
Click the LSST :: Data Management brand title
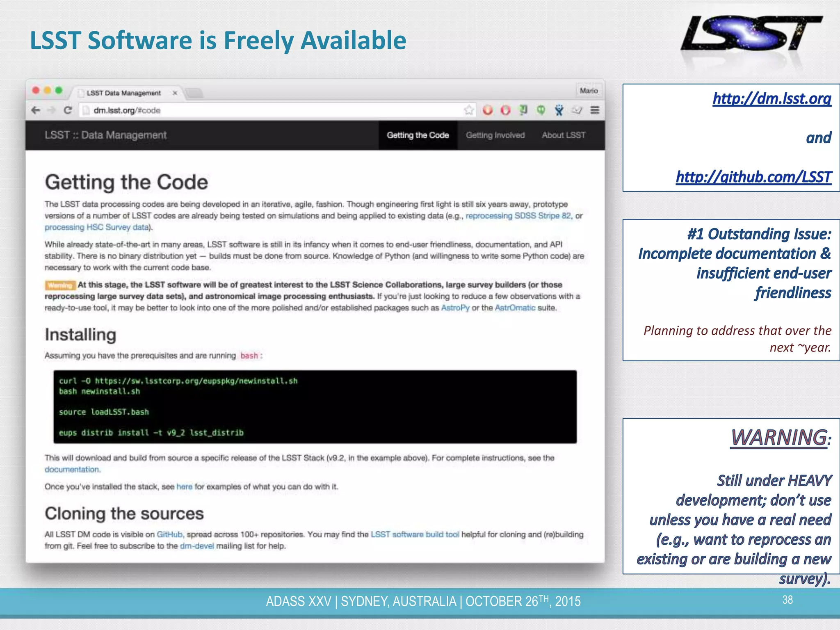[105, 135]
